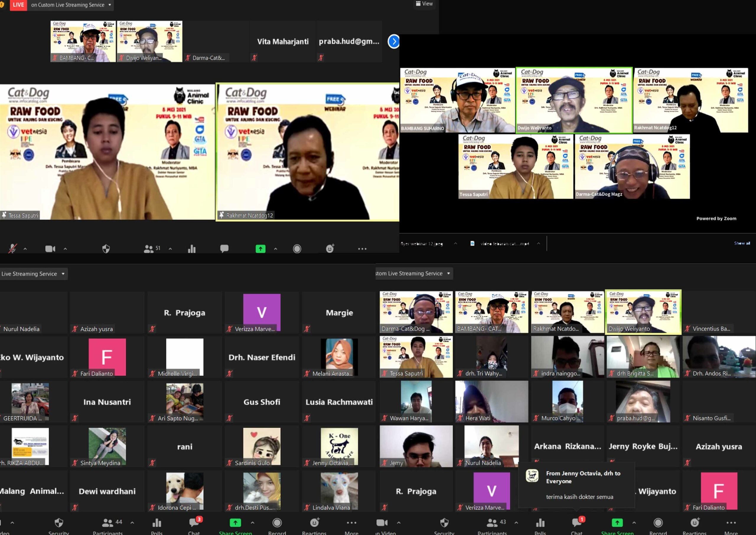Viewport: 756px width, 535px height.
Task: Select the R. Prajoga tile in the 44-participant gallery
Action: pyautogui.click(x=184, y=312)
